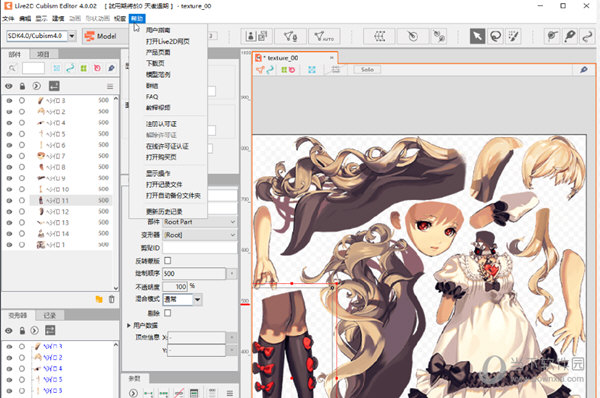Create a rotation deformer from the toolbar
600x398 pixels.
(412, 36)
